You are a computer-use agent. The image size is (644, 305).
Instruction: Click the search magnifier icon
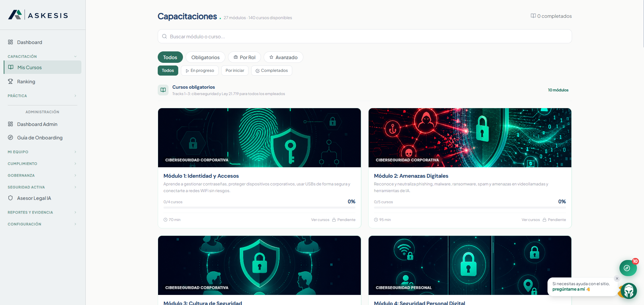point(164,36)
